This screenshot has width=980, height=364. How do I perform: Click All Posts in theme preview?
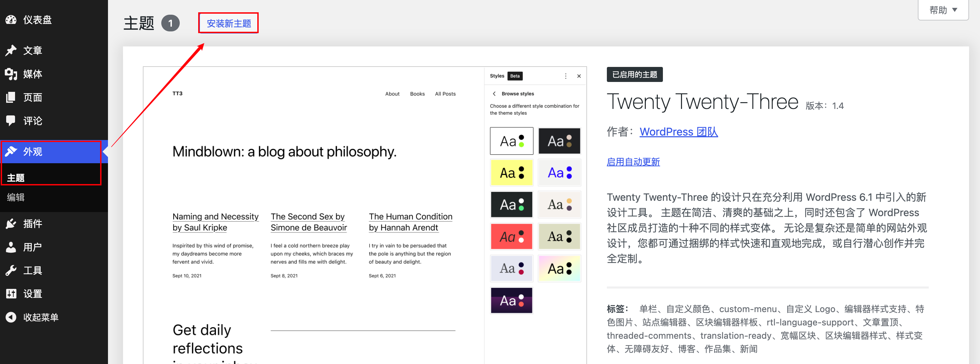[445, 94]
